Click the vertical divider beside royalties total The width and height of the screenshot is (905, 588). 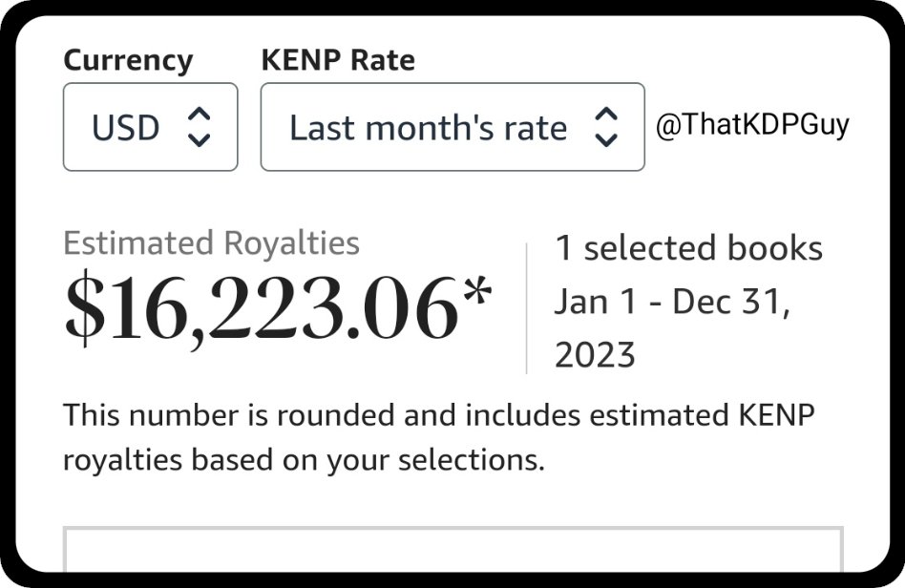pyautogui.click(x=526, y=308)
